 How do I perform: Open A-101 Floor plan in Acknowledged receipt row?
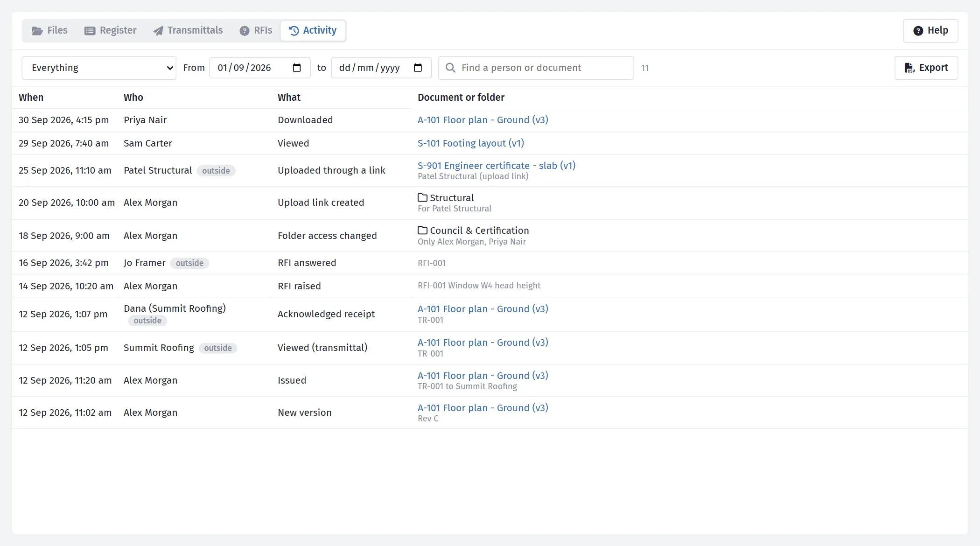(483, 309)
